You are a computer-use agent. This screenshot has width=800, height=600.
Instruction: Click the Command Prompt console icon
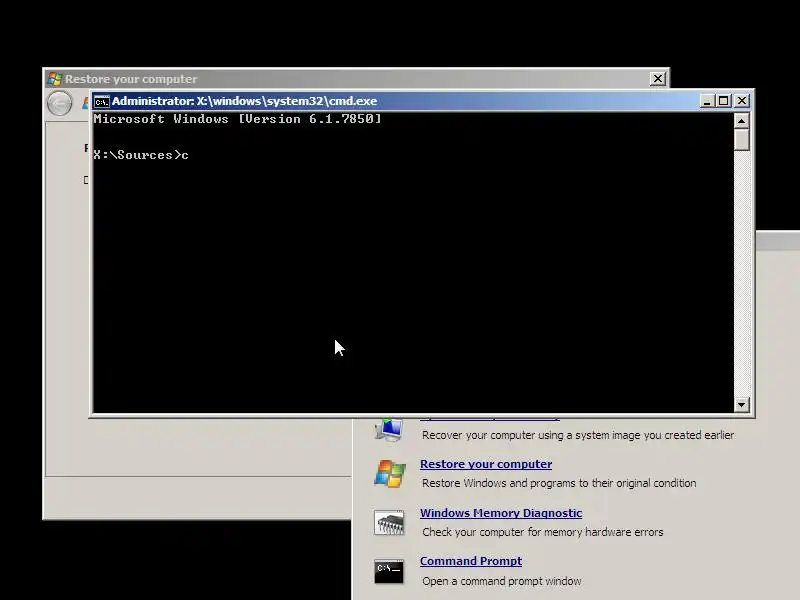[389, 571]
